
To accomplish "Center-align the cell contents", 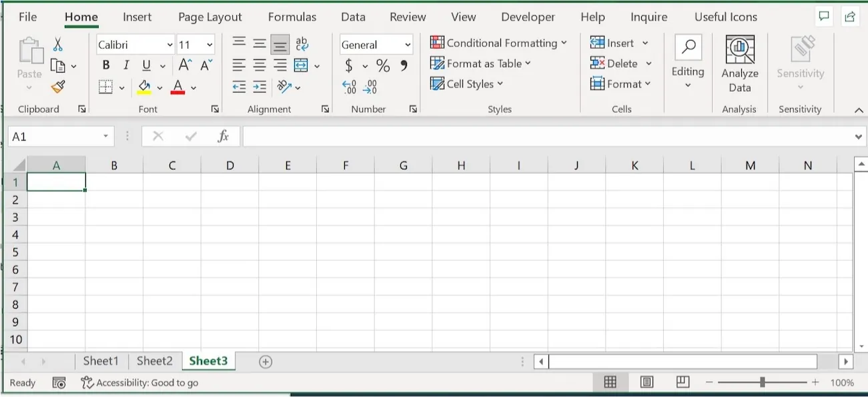I will coord(259,65).
